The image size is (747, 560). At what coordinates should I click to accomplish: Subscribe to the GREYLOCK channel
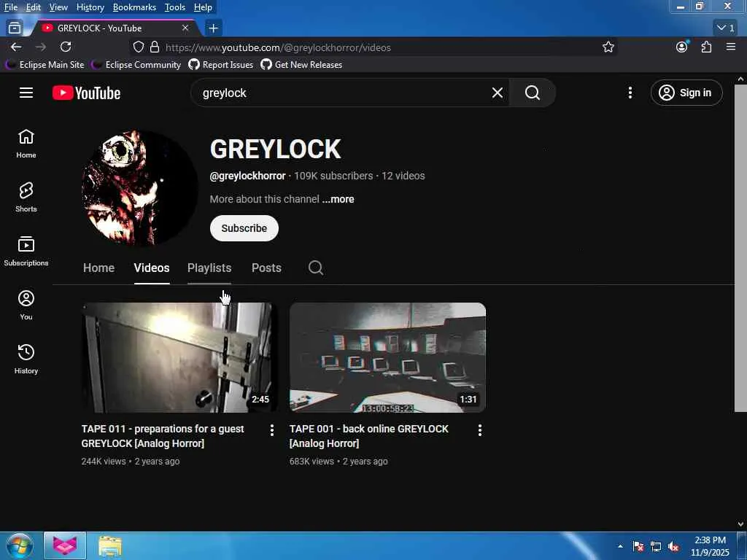tap(244, 228)
